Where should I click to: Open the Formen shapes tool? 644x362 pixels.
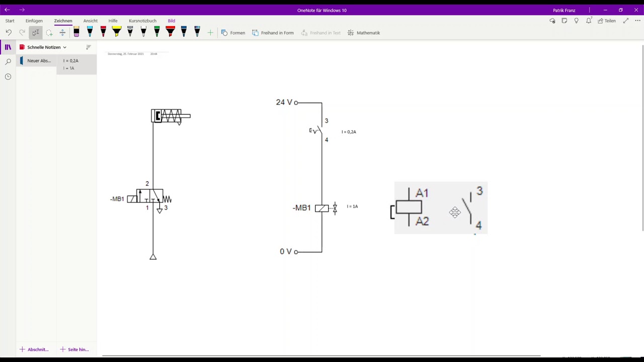click(x=233, y=33)
